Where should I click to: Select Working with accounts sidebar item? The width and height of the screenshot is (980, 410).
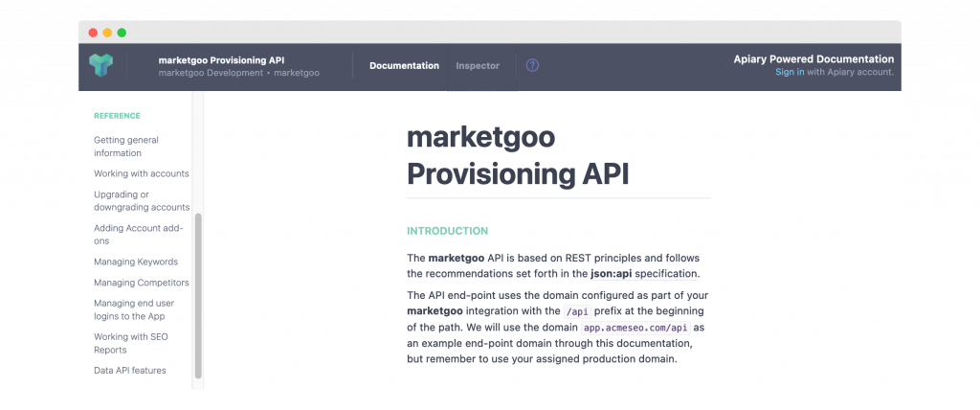[x=142, y=173]
